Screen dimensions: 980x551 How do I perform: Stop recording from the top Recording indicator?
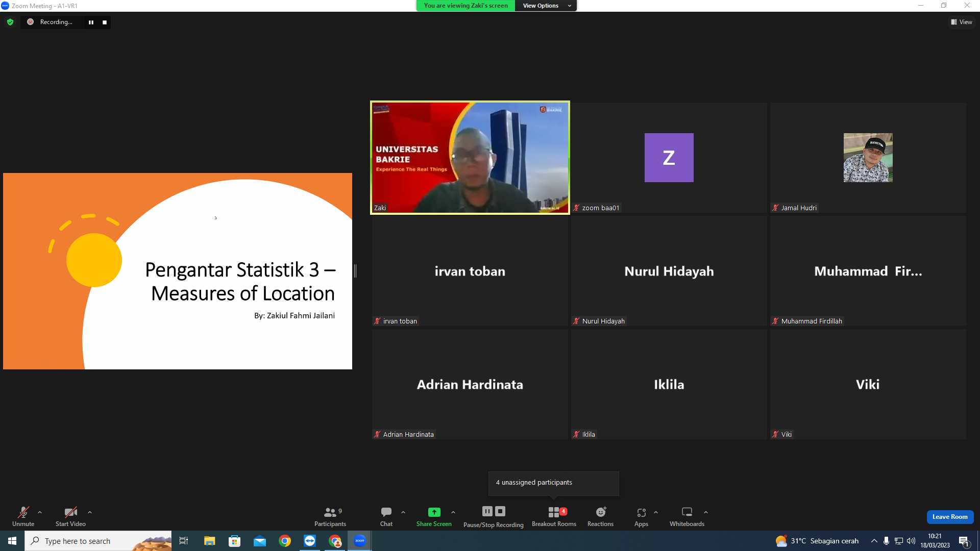coord(105,22)
